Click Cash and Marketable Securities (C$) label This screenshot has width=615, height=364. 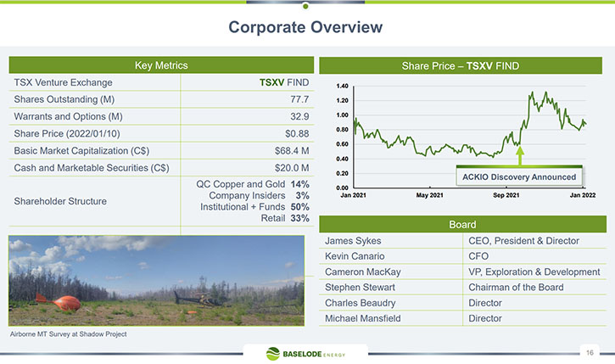(92, 168)
